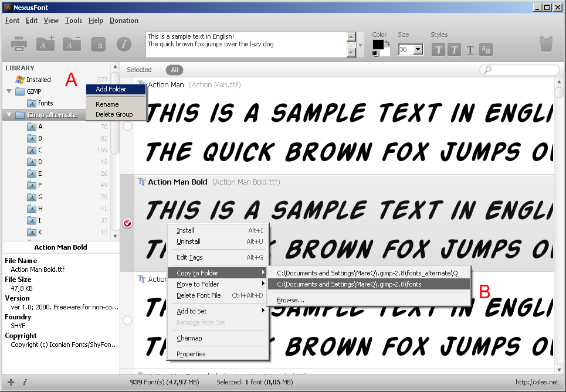566x392 pixels.
Task: Select Edit Tags in context menu
Action: [x=217, y=257]
